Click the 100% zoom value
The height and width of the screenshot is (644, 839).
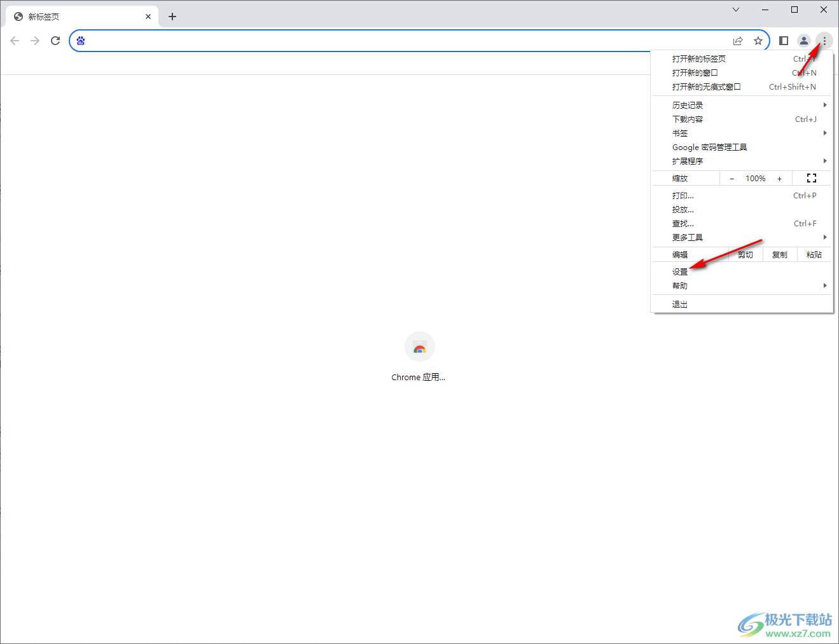(756, 179)
